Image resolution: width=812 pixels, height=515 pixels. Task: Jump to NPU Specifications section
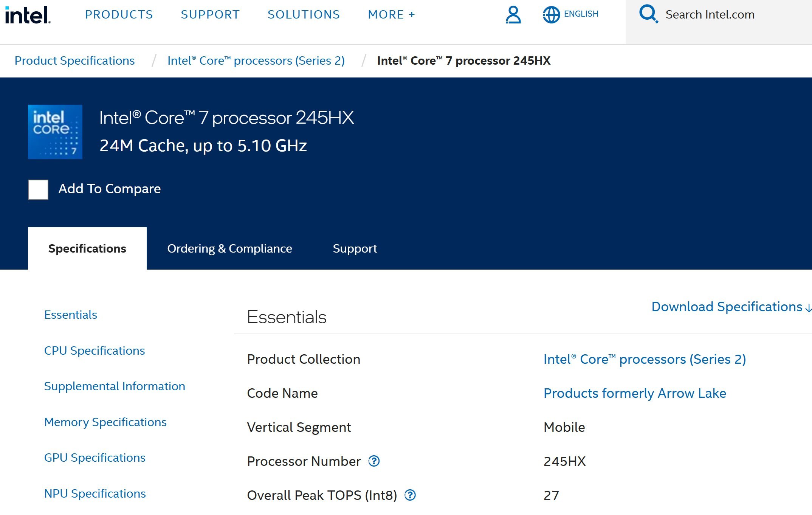click(x=95, y=493)
